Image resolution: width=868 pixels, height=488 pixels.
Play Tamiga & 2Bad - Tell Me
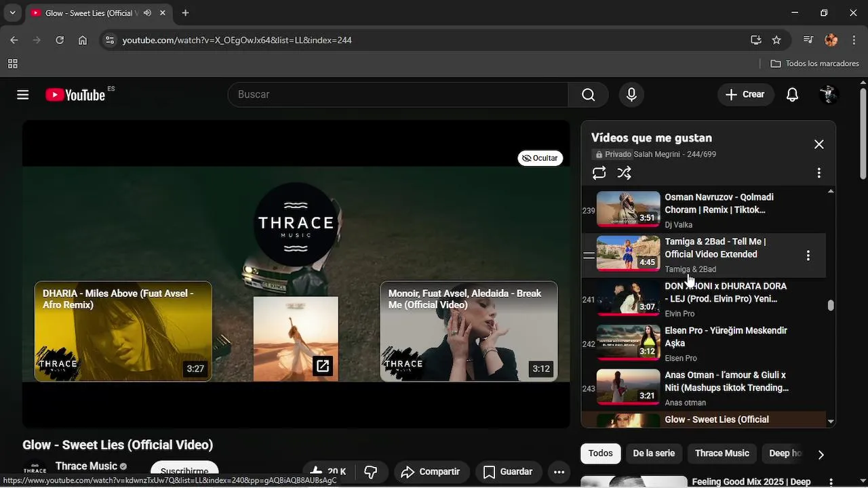[704, 255]
